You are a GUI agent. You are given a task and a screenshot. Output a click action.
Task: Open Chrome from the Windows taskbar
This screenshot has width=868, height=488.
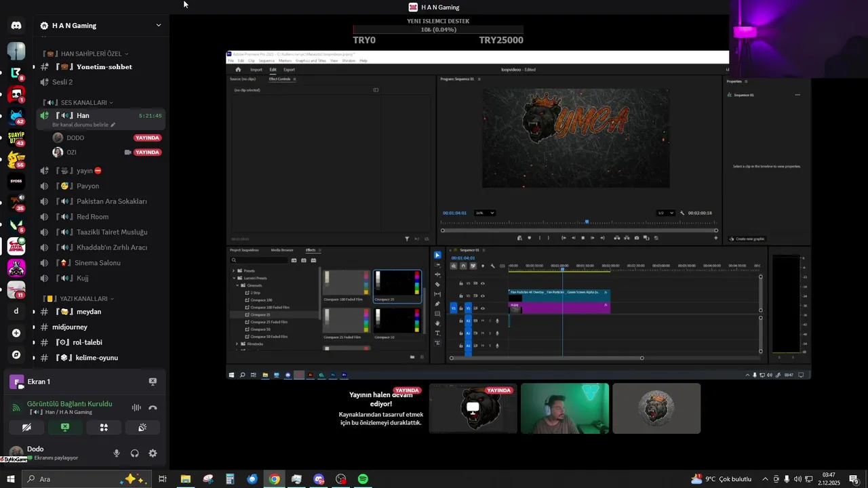pos(274,479)
